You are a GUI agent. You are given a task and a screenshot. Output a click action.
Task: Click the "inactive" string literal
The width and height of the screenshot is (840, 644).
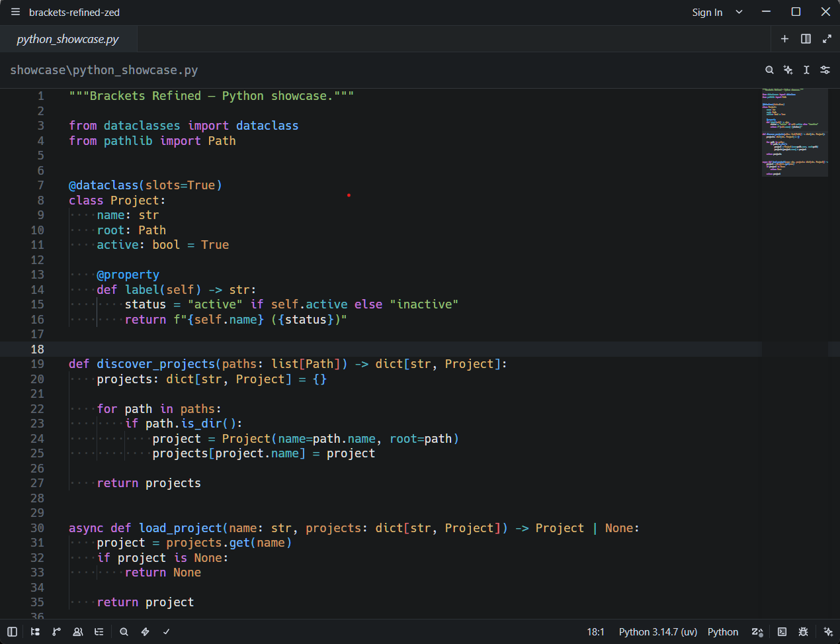[x=424, y=304]
